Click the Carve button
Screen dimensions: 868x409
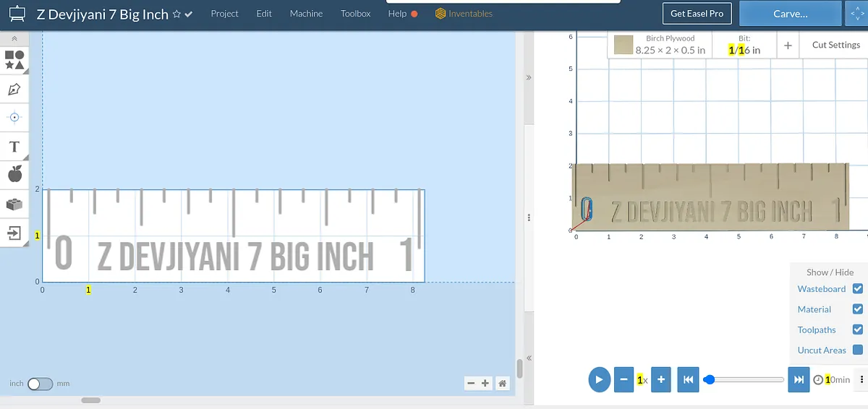coord(790,14)
